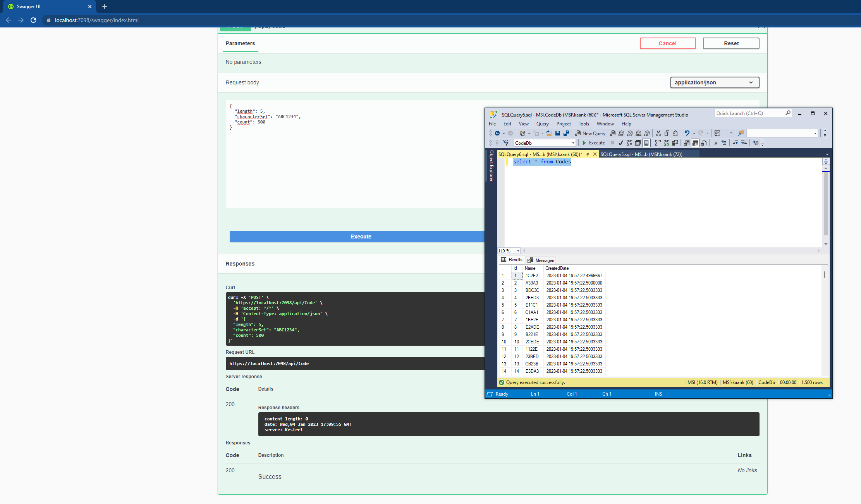Click the Undo arrow in SSMS toolbar
This screenshot has width=861, height=504.
[x=687, y=133]
